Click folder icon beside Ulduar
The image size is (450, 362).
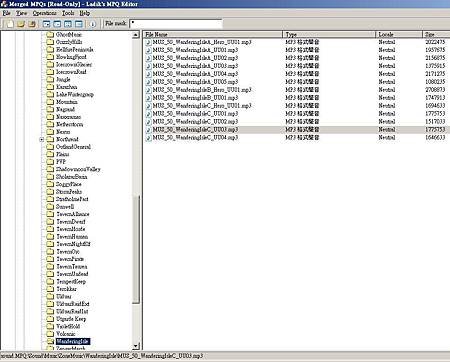coord(50,296)
